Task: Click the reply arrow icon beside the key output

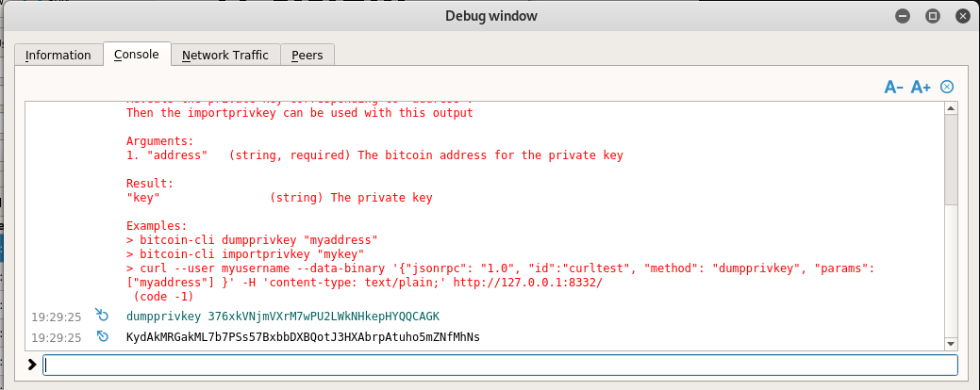Action: [x=103, y=336]
